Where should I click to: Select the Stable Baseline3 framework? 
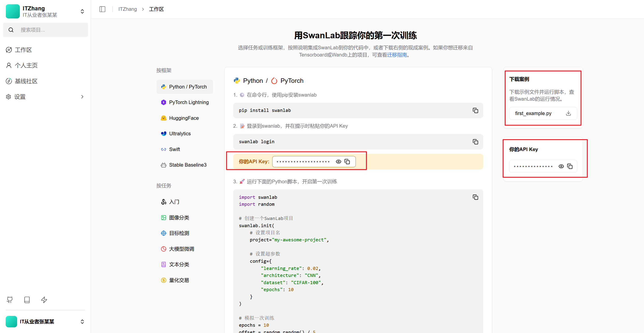click(x=184, y=165)
